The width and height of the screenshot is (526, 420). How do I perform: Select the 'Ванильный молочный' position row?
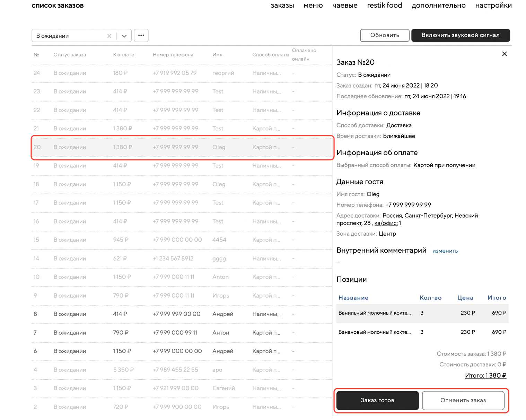tap(422, 313)
